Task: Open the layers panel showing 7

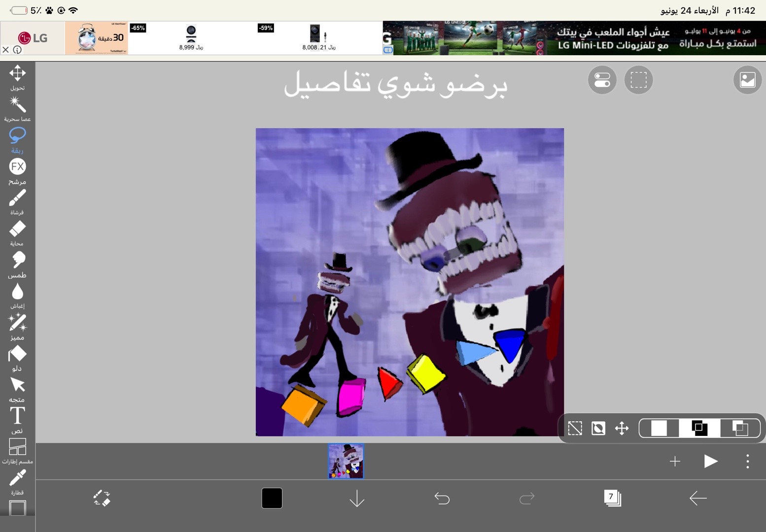Action: [x=612, y=498]
